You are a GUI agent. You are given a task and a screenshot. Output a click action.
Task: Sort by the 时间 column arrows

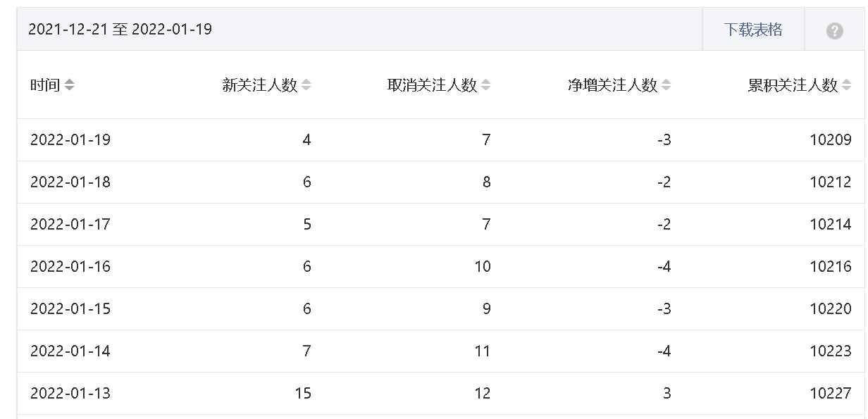pyautogui.click(x=69, y=85)
